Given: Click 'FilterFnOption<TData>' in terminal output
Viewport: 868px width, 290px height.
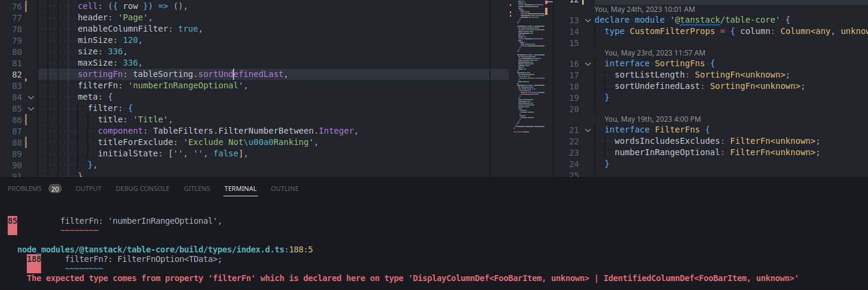Looking at the screenshot, I should tap(167, 260).
